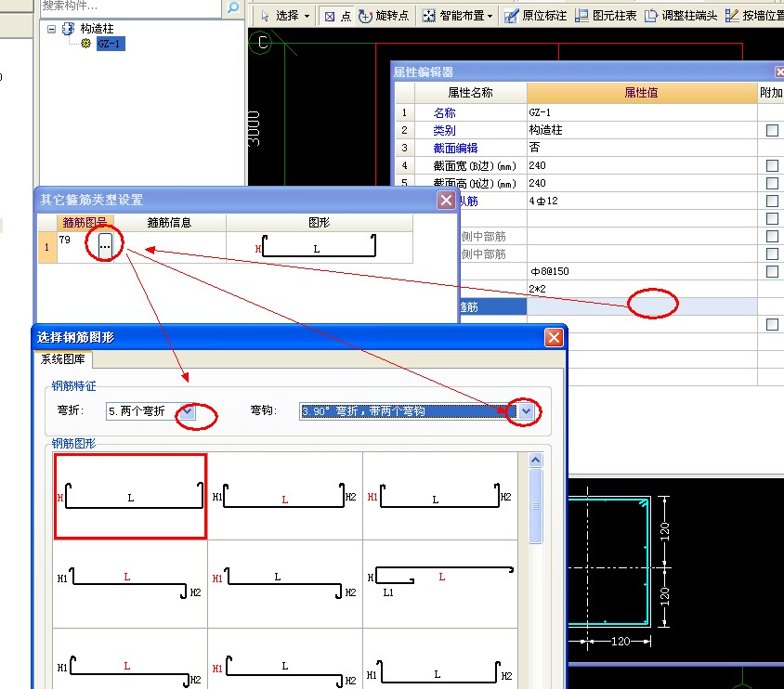
Task: Check the first 侧中部筋 附加 box
Action: [772, 237]
